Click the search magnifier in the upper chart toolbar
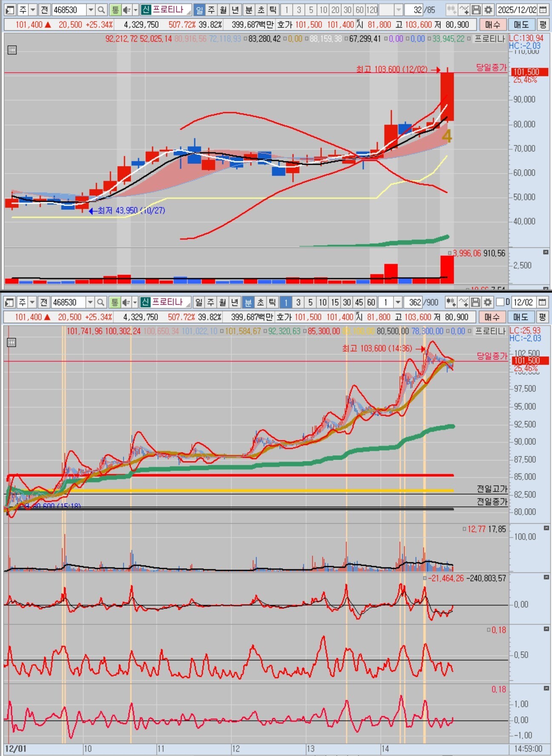 coord(101,10)
